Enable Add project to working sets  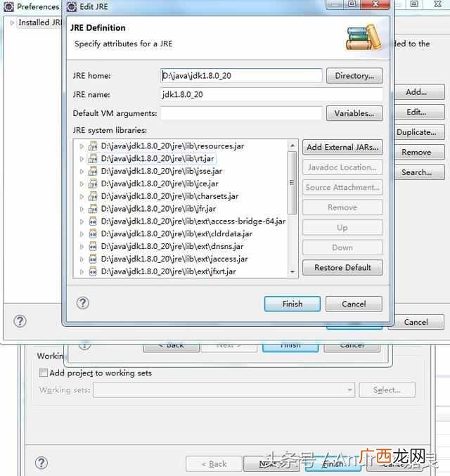[x=44, y=373]
